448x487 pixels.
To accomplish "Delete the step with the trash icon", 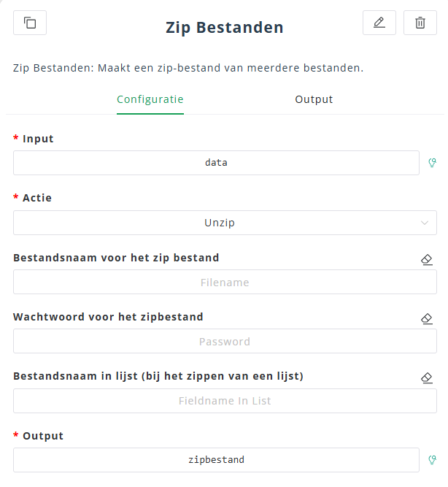I will point(420,23).
